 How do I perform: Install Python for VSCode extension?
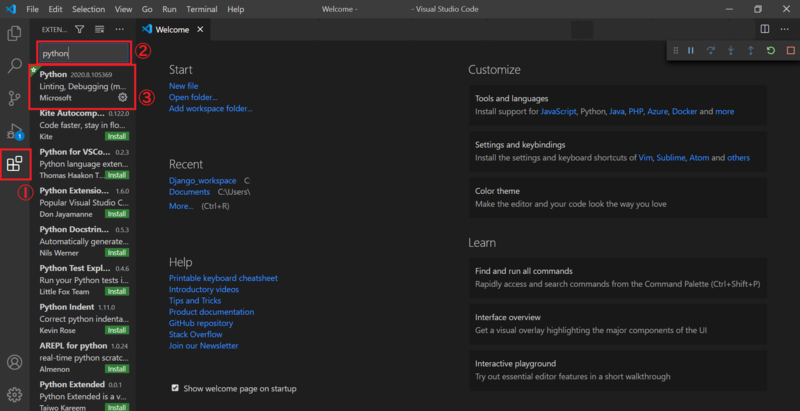(x=117, y=175)
